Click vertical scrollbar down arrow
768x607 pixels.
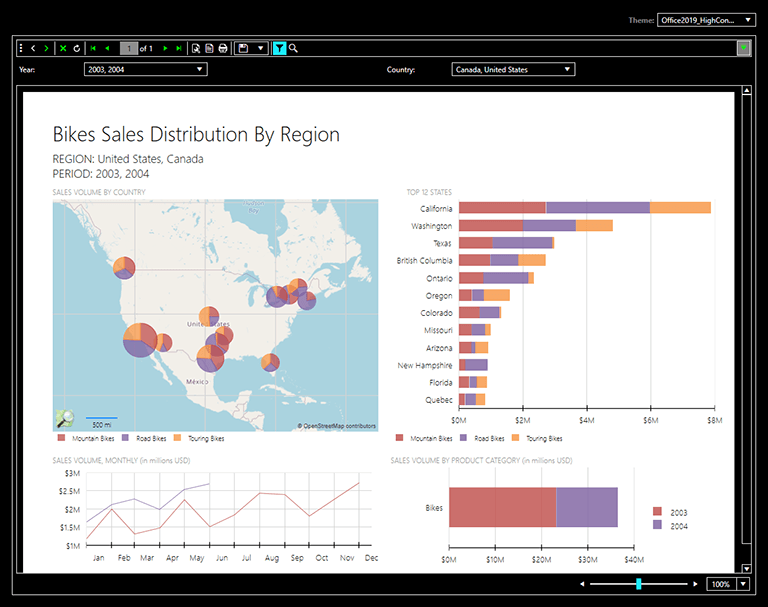tap(746, 568)
